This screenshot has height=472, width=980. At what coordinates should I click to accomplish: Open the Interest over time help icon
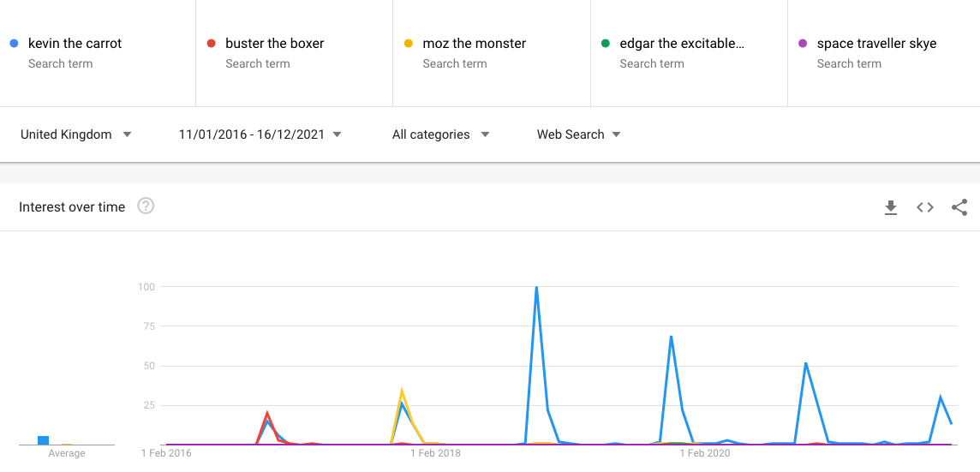[x=146, y=206]
